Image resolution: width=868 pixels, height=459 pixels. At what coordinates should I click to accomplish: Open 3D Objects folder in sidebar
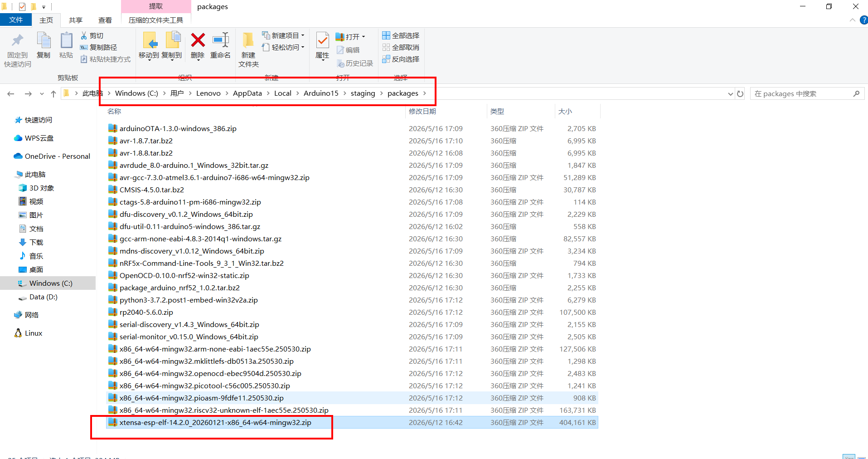(36, 188)
